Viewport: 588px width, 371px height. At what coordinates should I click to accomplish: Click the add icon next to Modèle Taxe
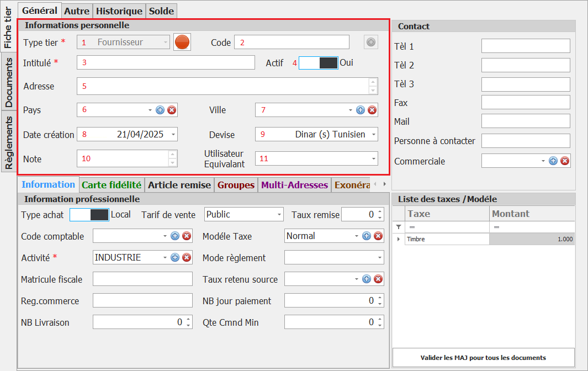point(367,236)
